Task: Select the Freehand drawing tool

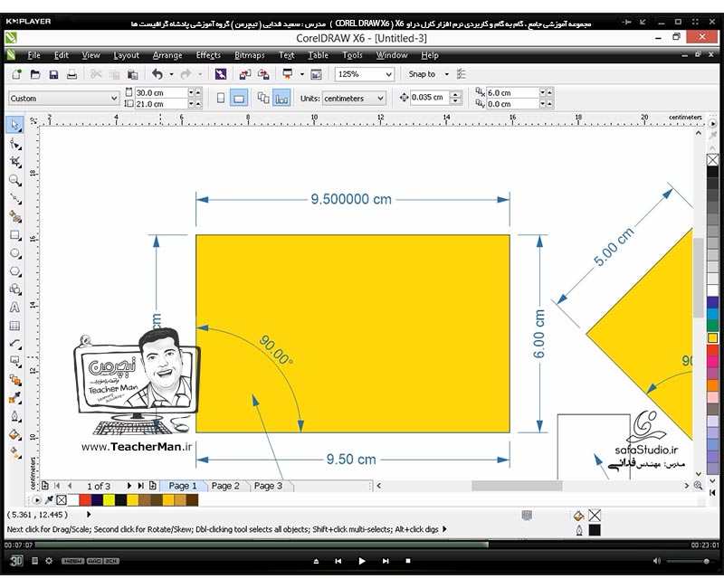Action: [14, 198]
